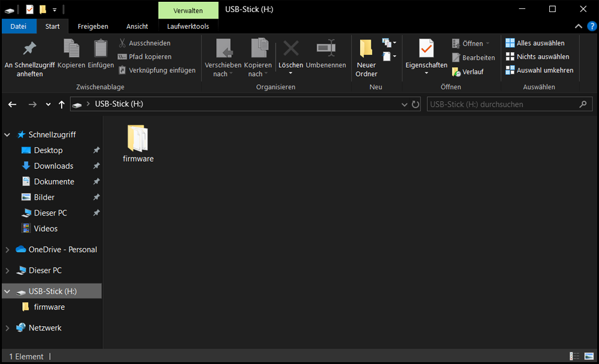Refresh the folder view

click(x=415, y=104)
